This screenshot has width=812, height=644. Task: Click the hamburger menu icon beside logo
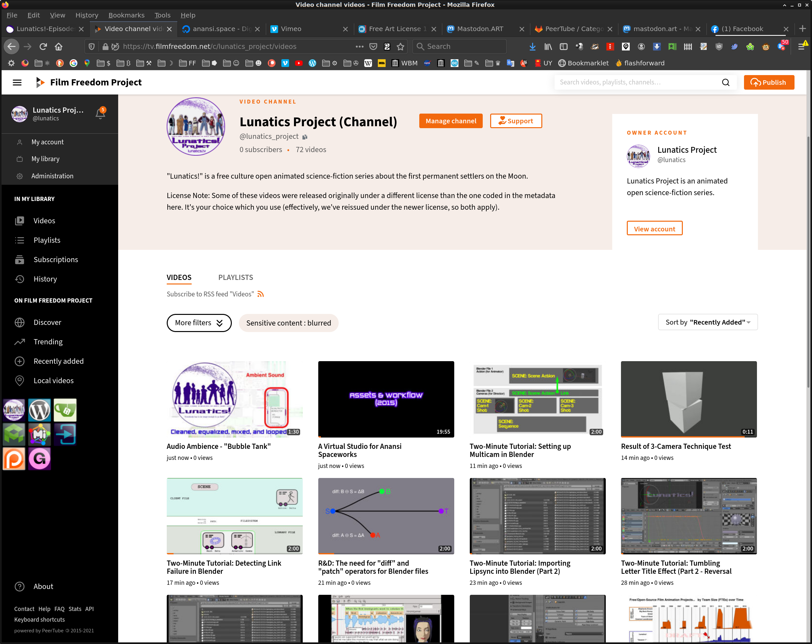tap(17, 83)
